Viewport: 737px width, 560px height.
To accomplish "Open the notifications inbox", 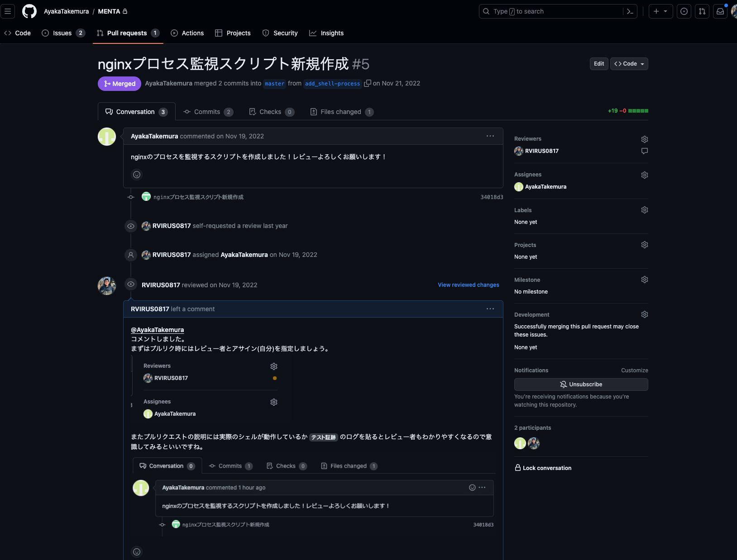I will click(720, 11).
